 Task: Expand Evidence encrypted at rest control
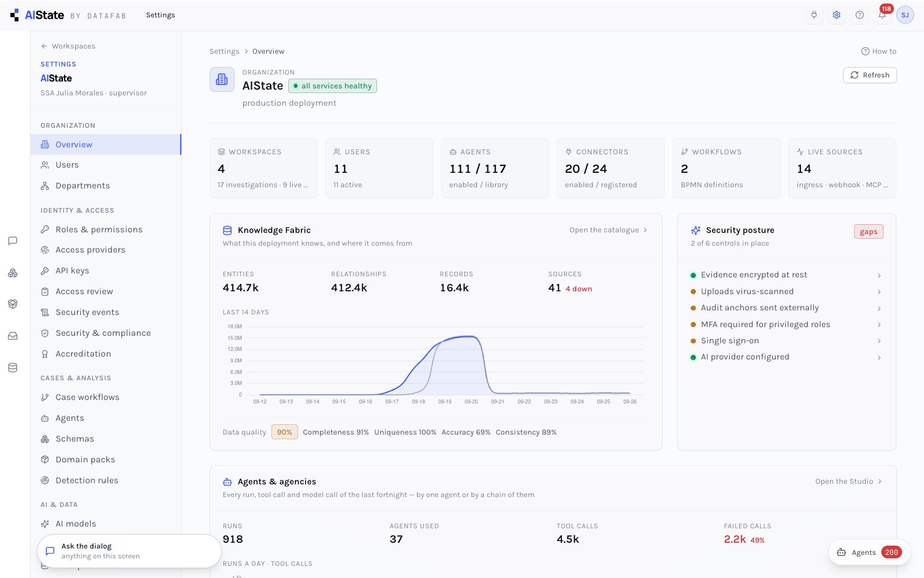click(x=787, y=275)
